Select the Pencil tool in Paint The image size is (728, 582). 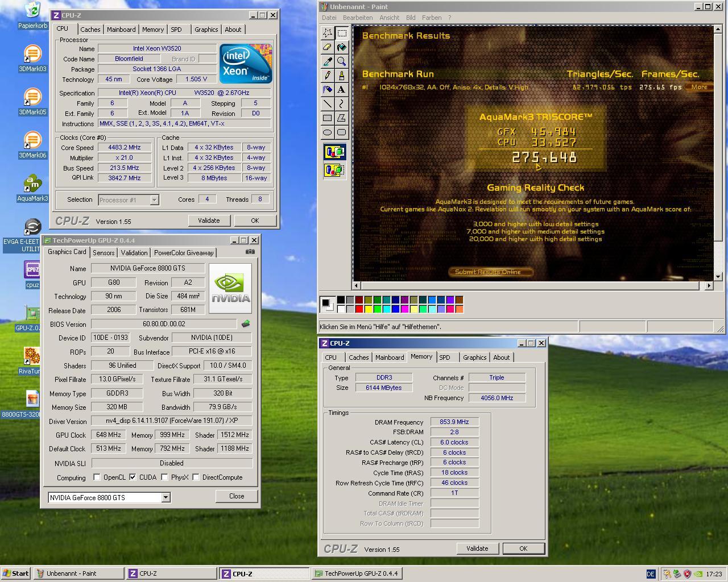pos(328,75)
